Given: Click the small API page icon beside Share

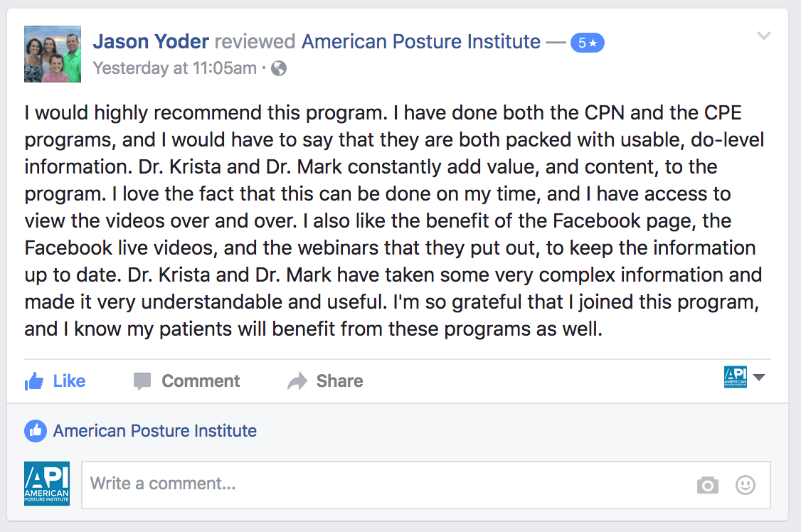Looking at the screenshot, I should (735, 377).
